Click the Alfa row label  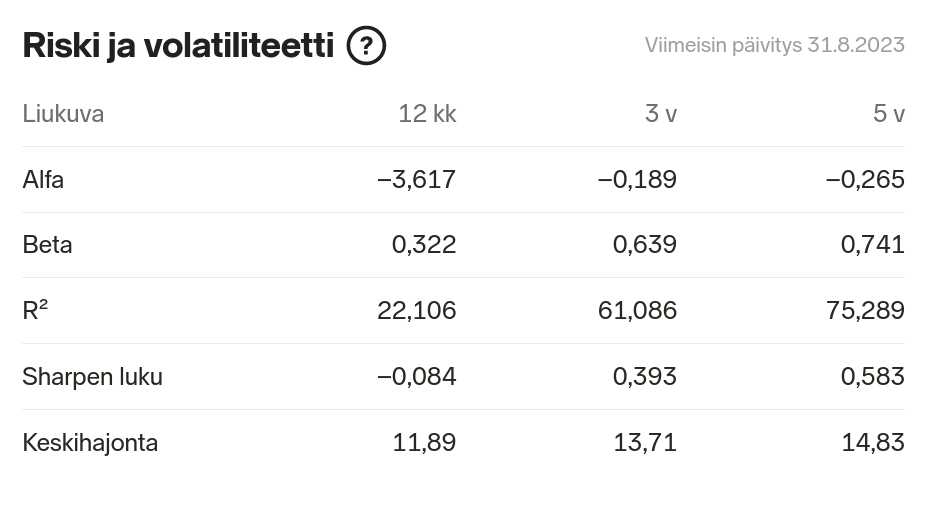43,180
